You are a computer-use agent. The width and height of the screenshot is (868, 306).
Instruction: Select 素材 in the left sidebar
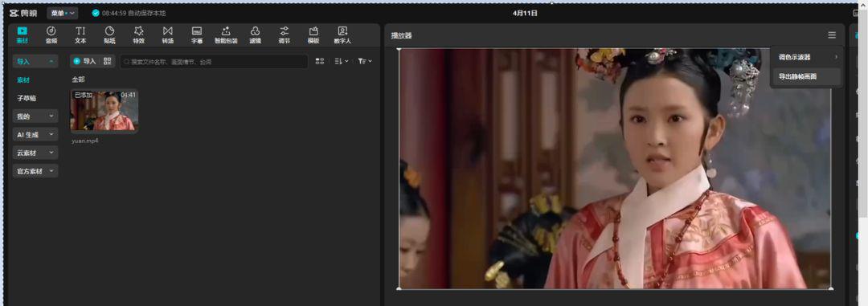23,80
